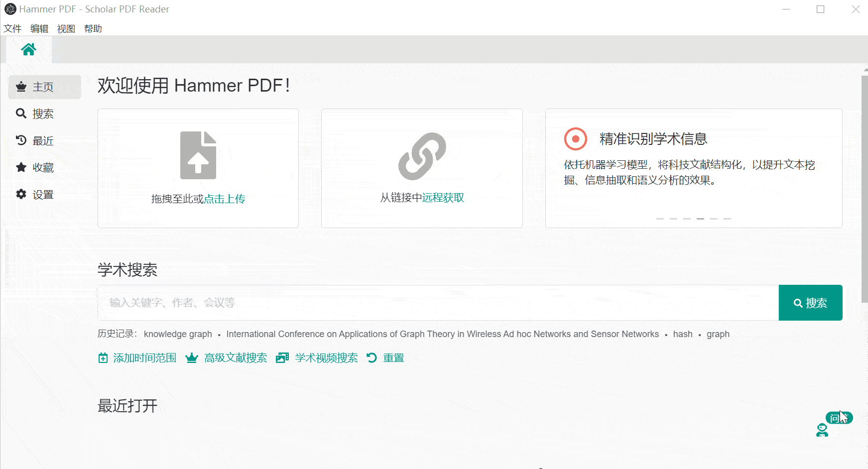Click the file upload icon
The width and height of the screenshot is (868, 469).
[x=198, y=155]
